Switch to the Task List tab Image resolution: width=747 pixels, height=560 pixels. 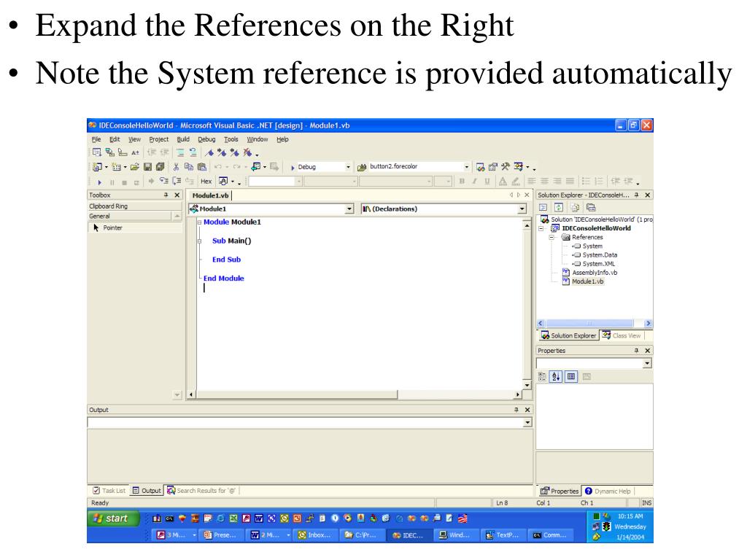click(x=109, y=491)
